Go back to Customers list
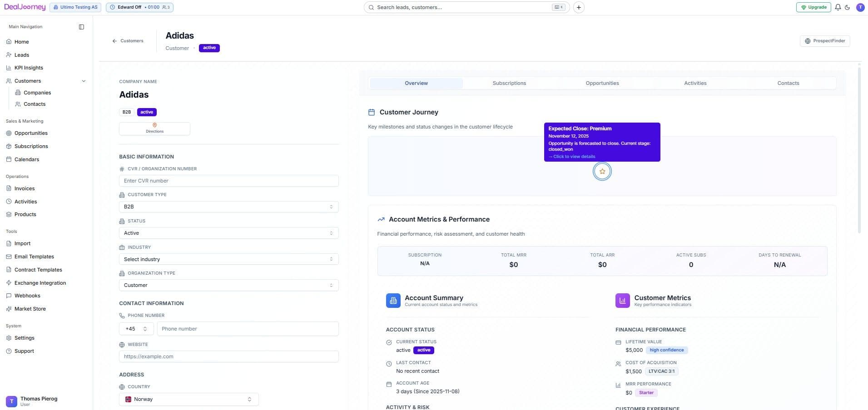 tap(128, 41)
